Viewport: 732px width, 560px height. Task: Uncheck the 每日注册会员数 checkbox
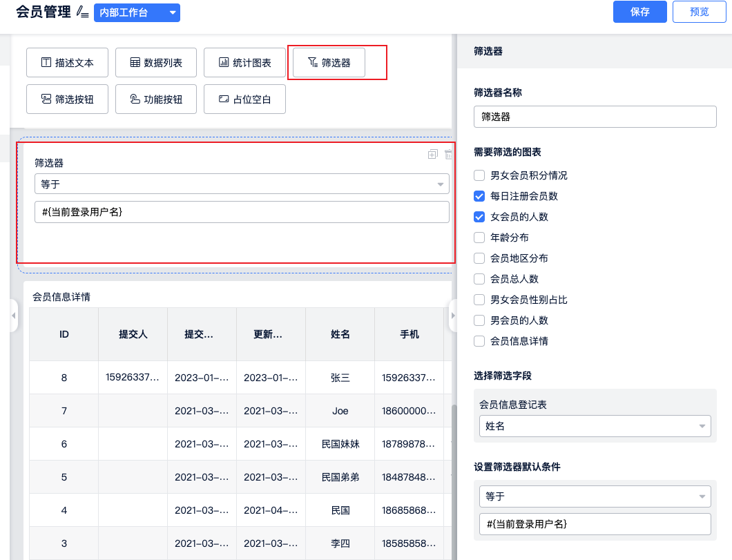479,196
